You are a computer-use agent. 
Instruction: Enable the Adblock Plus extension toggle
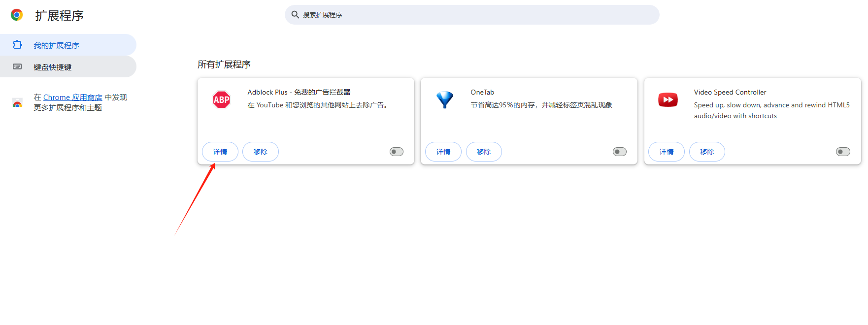coord(397,152)
